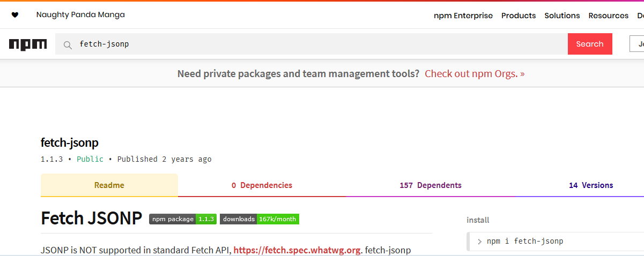Open the Products menu

519,16
